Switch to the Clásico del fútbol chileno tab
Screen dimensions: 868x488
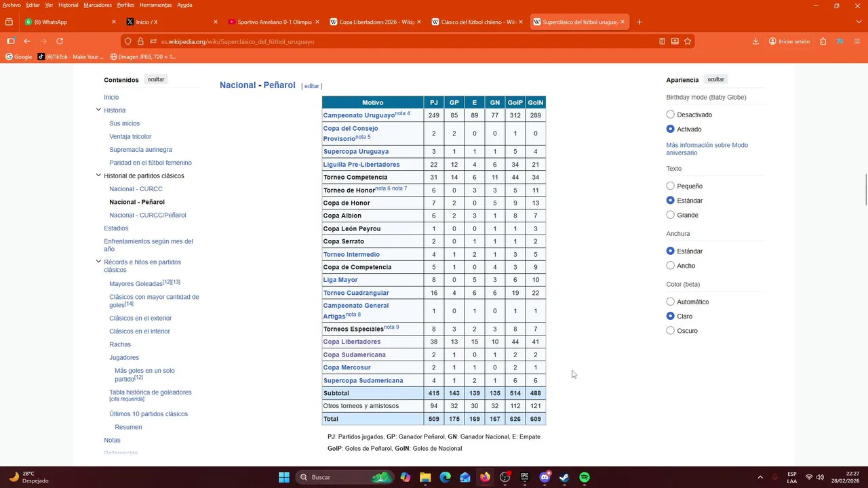coord(477,22)
